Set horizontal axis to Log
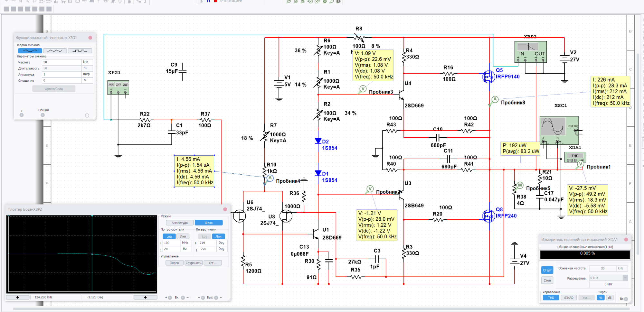The image size is (644, 312). [169, 236]
